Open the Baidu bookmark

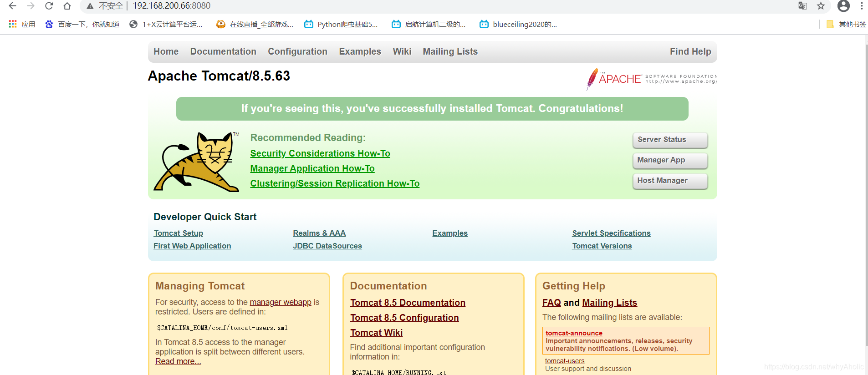pyautogui.click(x=82, y=24)
